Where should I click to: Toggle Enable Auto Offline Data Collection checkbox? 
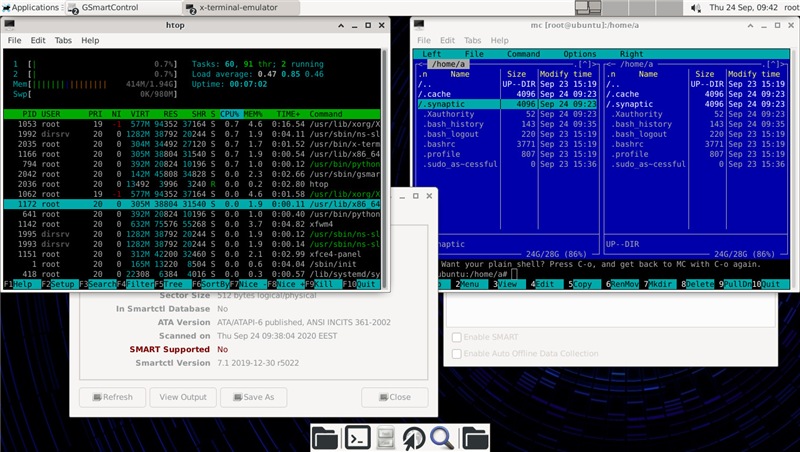pyautogui.click(x=458, y=354)
